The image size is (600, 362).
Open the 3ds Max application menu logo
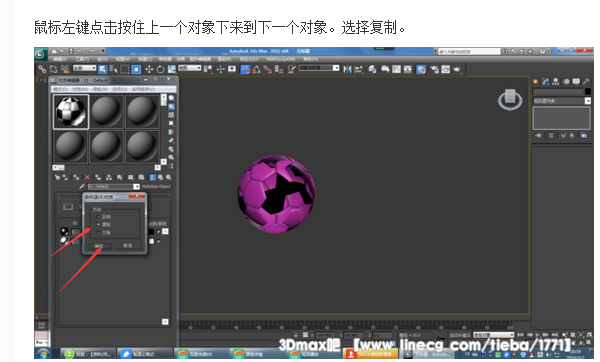pyautogui.click(x=41, y=54)
